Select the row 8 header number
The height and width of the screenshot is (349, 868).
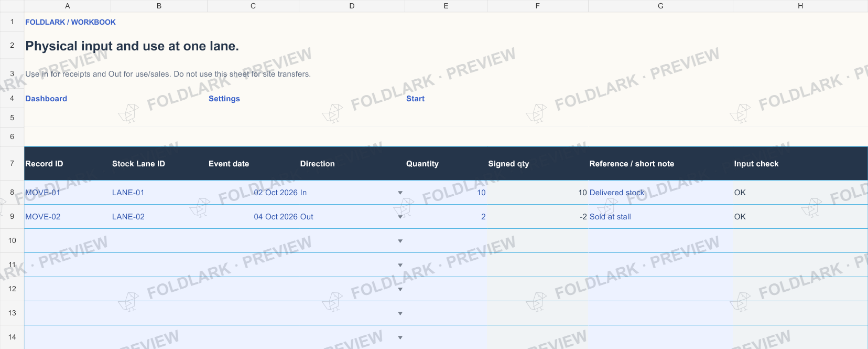point(12,193)
